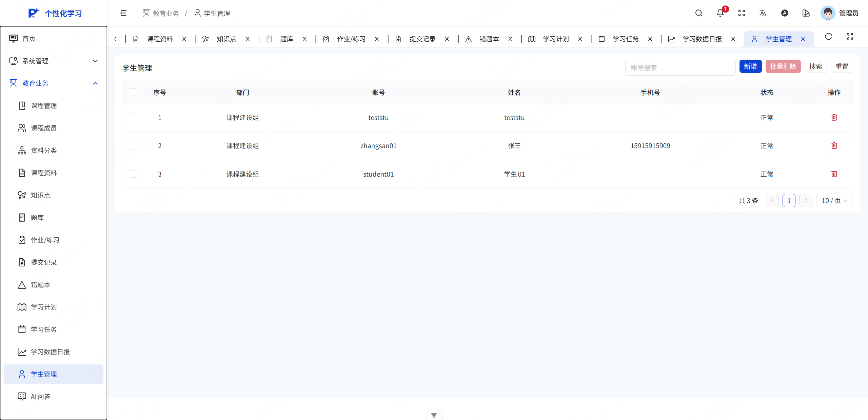Click the blue 新增 button
The image size is (868, 420).
coord(750,66)
